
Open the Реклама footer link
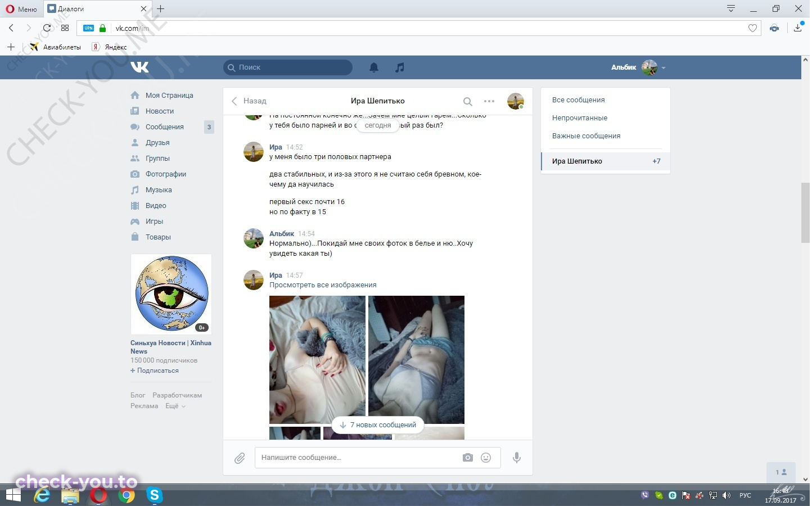(x=144, y=406)
